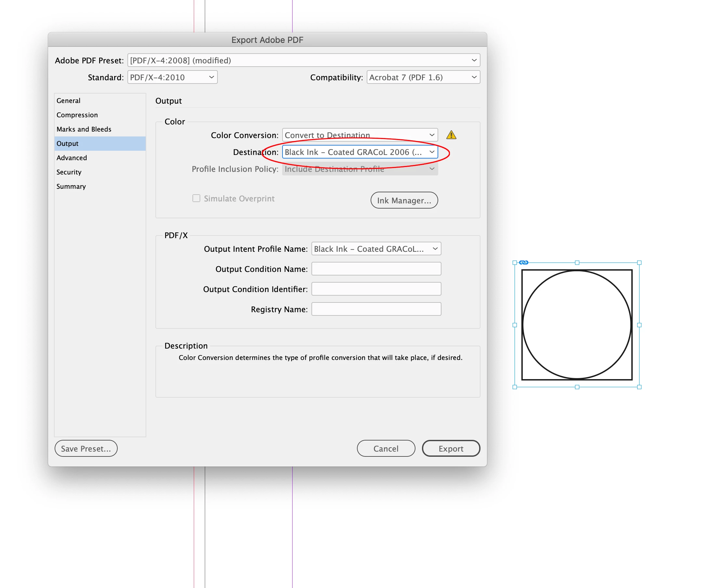Image resolution: width=723 pixels, height=588 pixels.
Task: Open the Standard PDF/X-4:2010 dropdown
Action: [x=172, y=77]
